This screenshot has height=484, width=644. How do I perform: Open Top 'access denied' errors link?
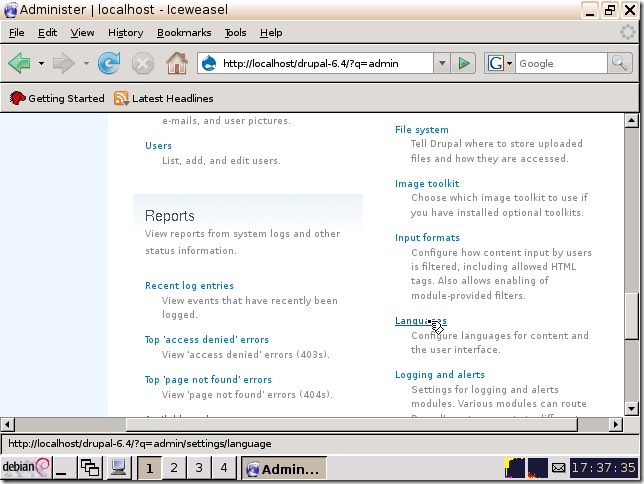click(207, 339)
